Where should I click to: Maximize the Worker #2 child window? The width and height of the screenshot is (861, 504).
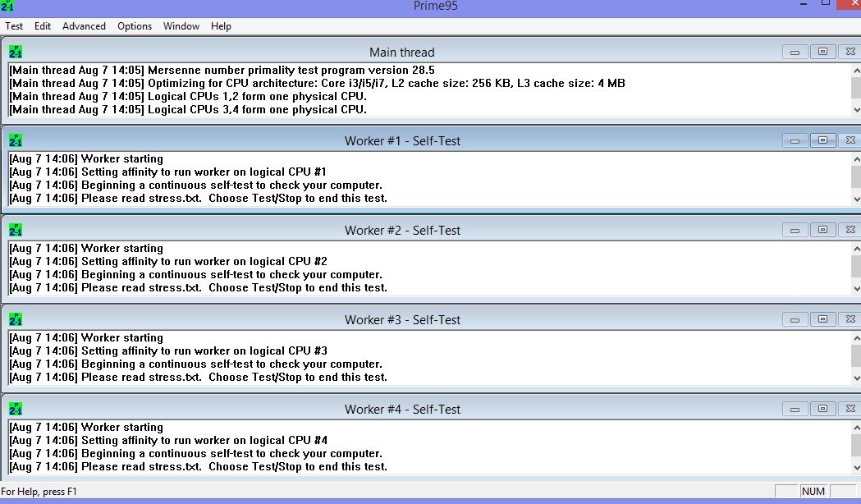tap(822, 230)
